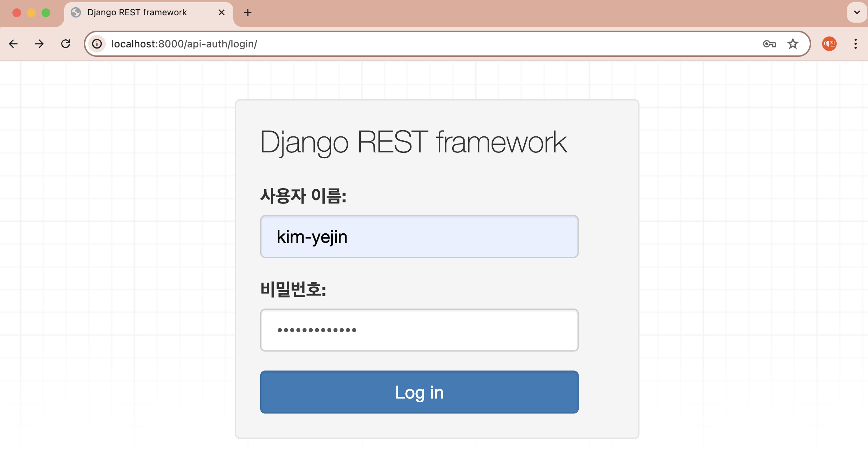Image resolution: width=868 pixels, height=466 pixels.
Task: Open the site information icon
Action: 97,44
